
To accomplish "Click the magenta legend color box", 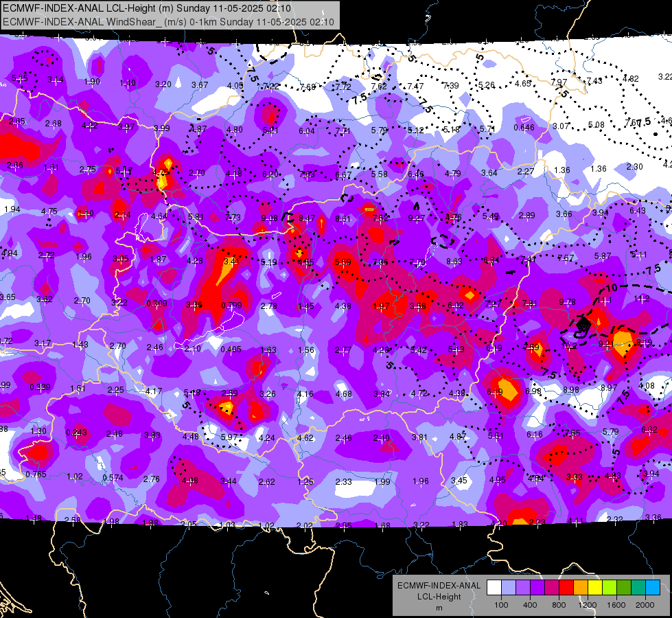I will [552, 588].
